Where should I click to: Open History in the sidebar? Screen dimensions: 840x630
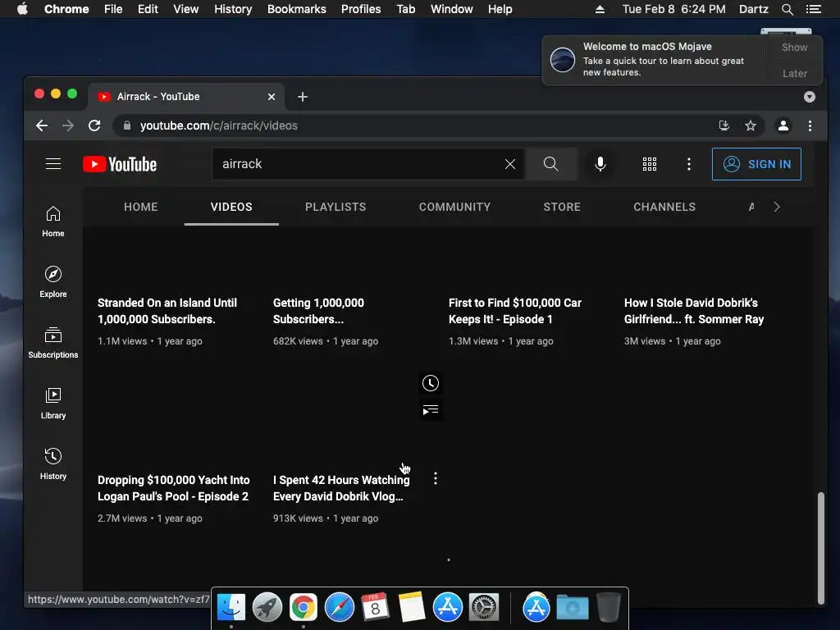[53, 464]
